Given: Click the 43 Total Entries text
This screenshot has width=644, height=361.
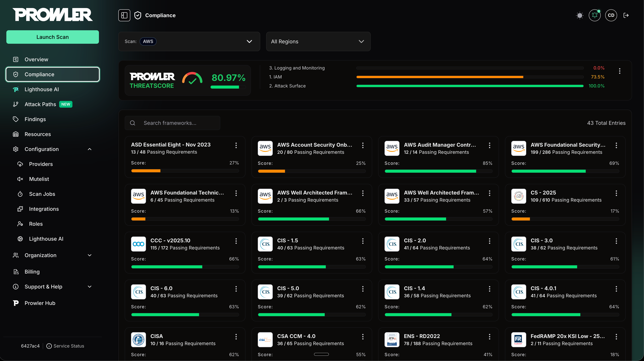Looking at the screenshot, I should [606, 123].
